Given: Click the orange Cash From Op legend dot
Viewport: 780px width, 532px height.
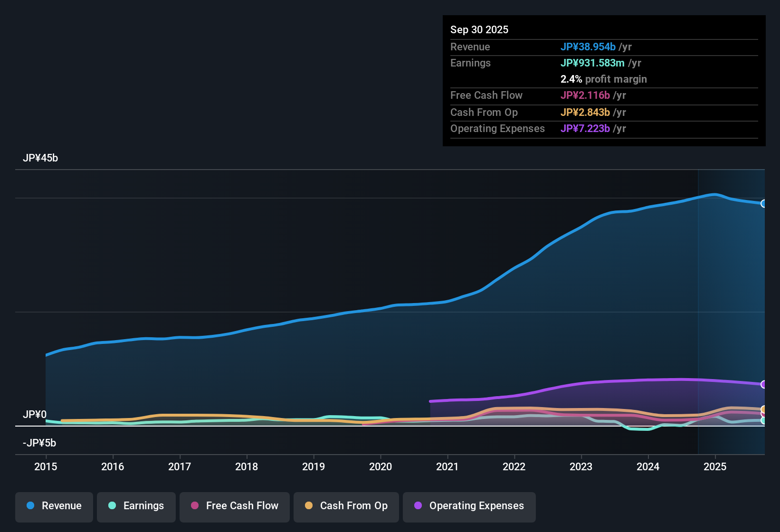Looking at the screenshot, I should coord(309,506).
